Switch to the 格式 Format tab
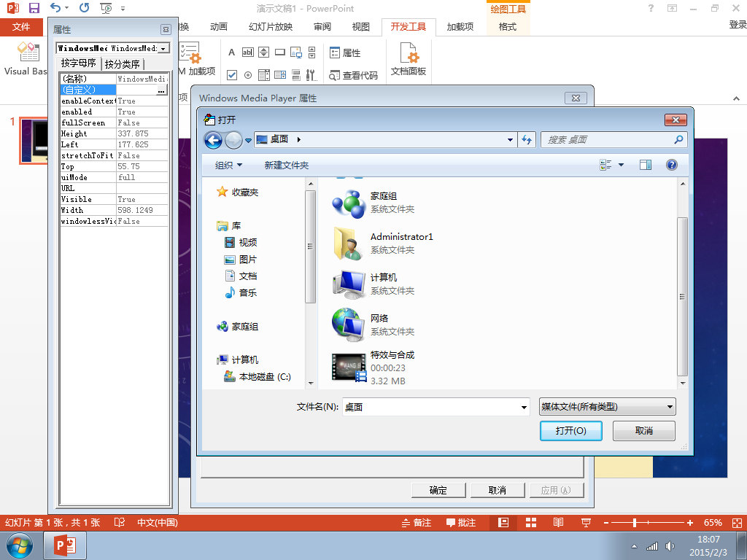This screenshot has height=560, width=747. click(508, 27)
